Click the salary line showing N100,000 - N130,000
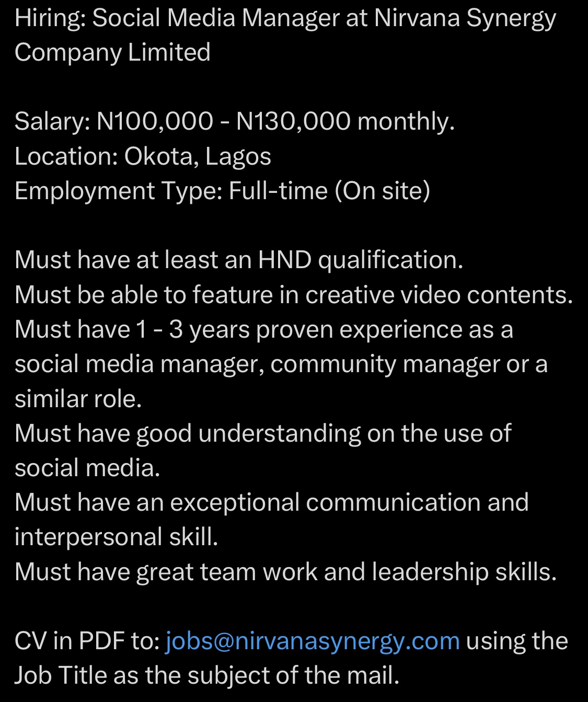Screen dimensions: 588x702 tap(234, 121)
